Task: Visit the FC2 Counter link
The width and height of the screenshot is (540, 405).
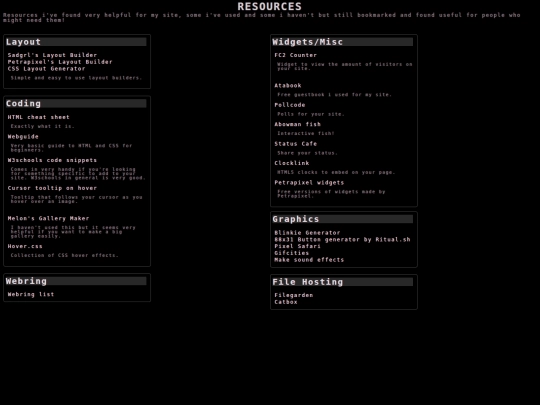Action: pos(295,55)
